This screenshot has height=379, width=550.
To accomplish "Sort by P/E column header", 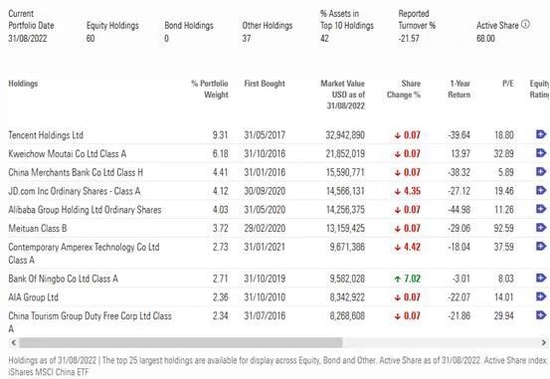I will point(508,84).
